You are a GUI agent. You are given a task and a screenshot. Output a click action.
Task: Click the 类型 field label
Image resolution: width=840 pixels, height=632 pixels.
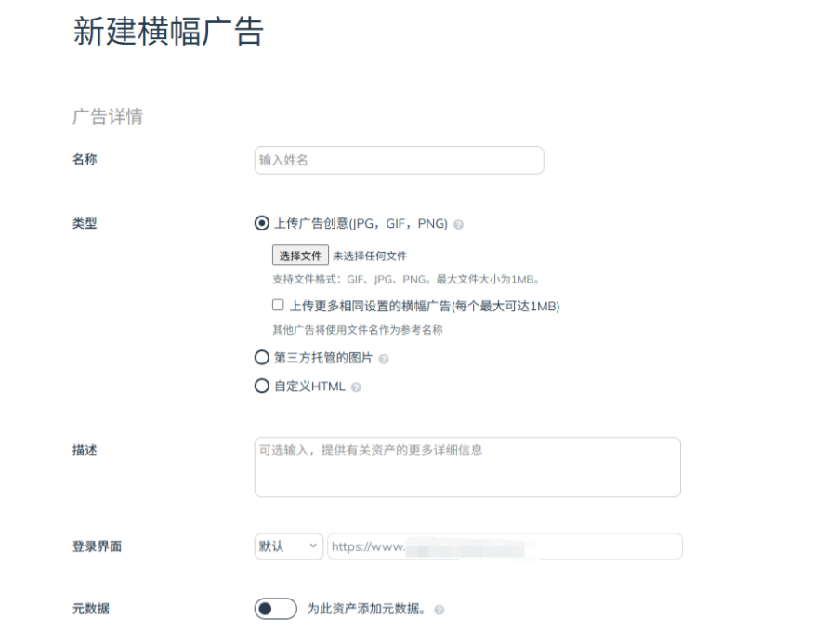[85, 223]
